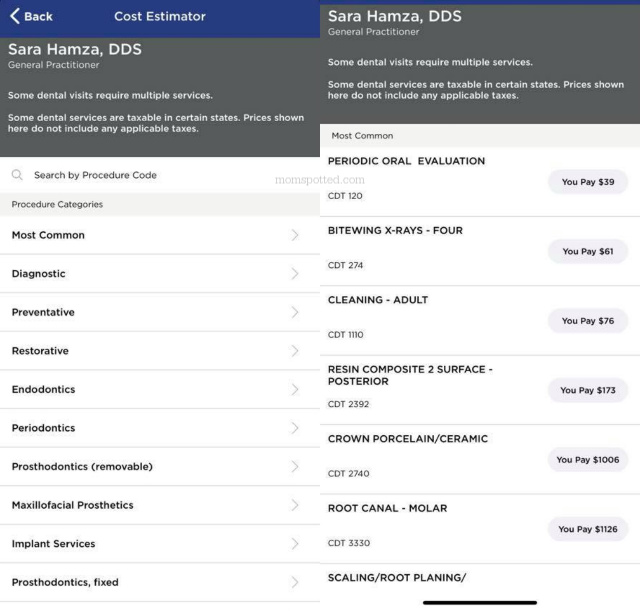640x611 pixels.
Task: Select Crown Porcelain/Ceramic title
Action: 408,439
